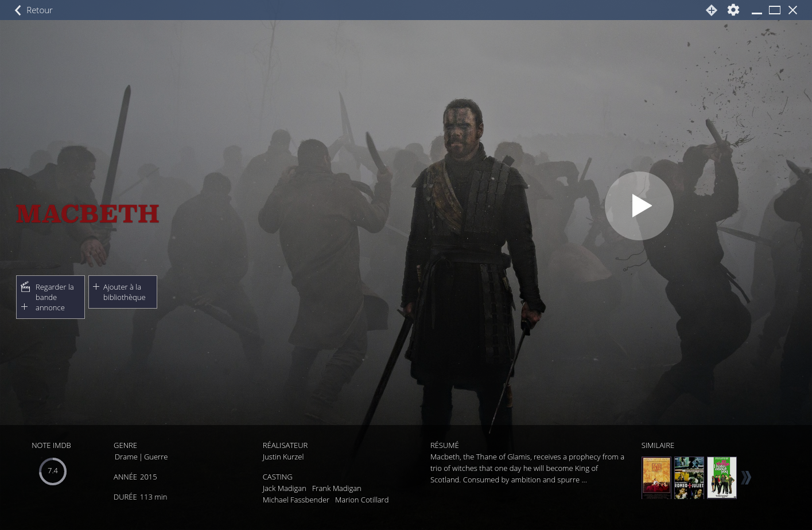Open cast member Marion Cotillard
This screenshot has width=812, height=530.
(362, 500)
